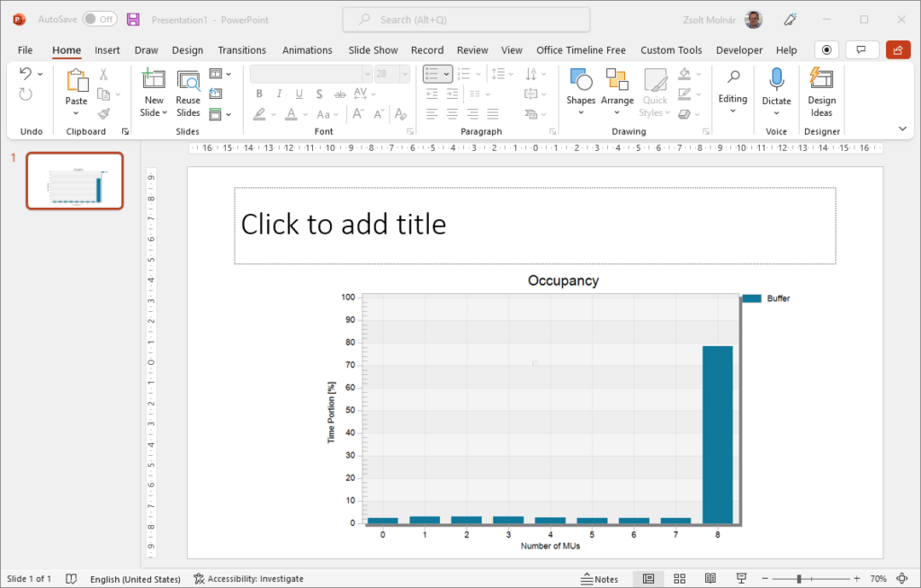Toggle the AutoSave switch
Viewport: 921px width, 588px height.
(x=99, y=19)
